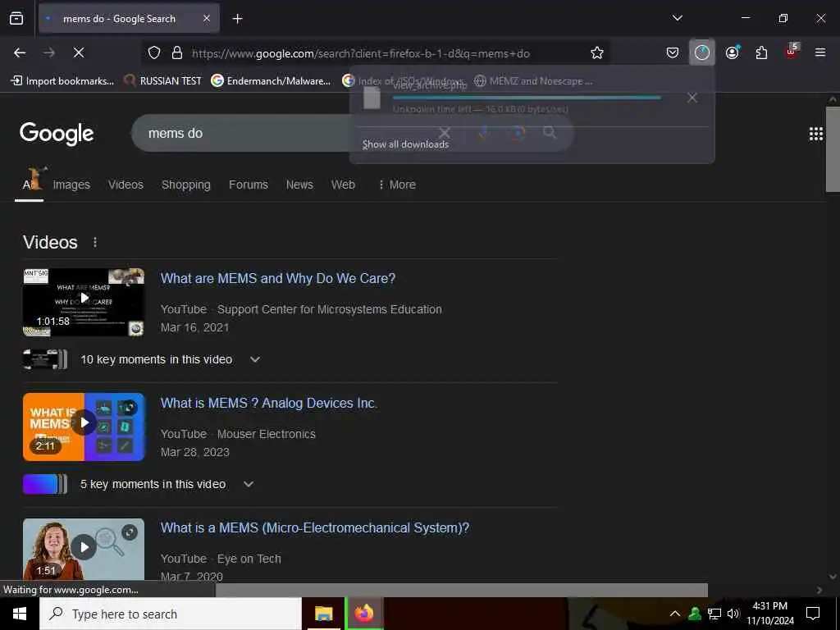The image size is (840, 630).
Task: Play the 1:01:58 video thumbnail
Action: click(84, 302)
